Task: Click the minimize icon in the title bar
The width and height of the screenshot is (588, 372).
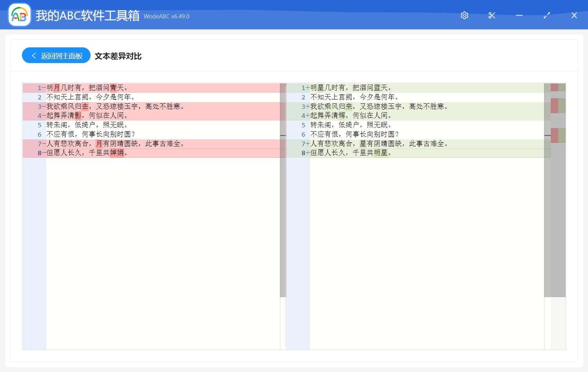Action: [519, 16]
